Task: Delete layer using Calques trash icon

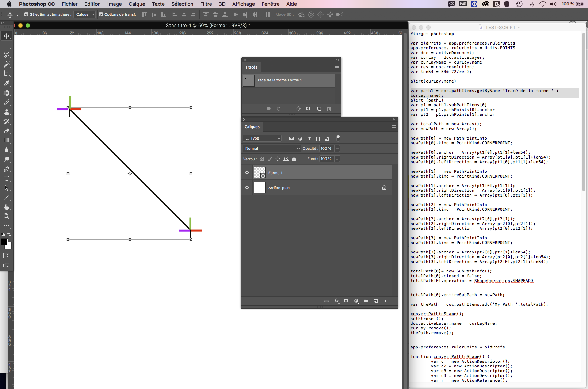Action: (385, 301)
